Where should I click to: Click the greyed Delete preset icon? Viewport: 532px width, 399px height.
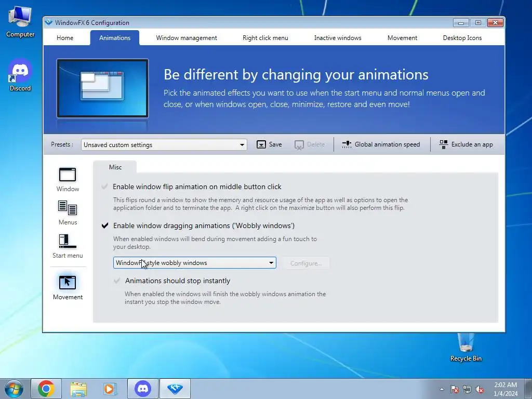tap(299, 145)
